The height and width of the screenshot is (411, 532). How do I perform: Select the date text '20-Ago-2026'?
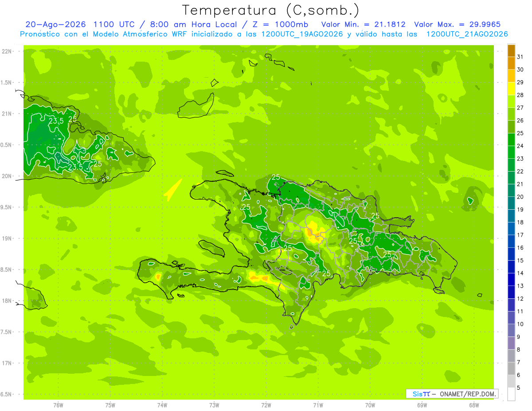(55, 24)
